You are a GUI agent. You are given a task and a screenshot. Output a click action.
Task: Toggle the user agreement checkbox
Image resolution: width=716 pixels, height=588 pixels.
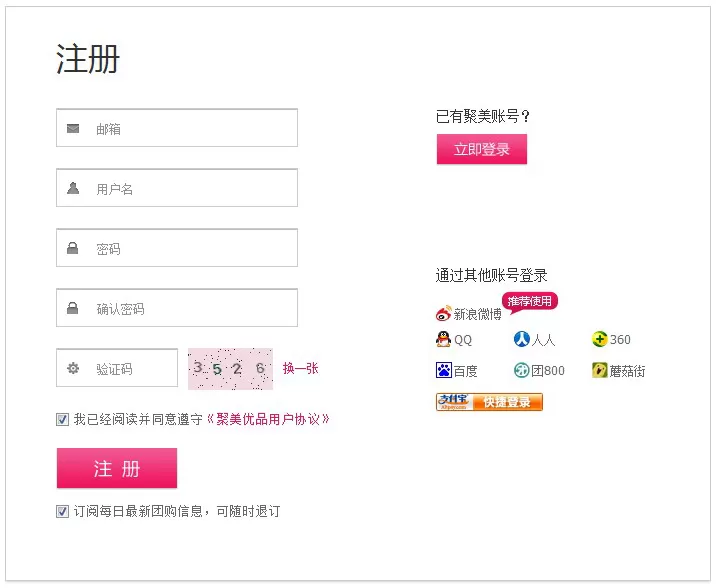point(63,419)
